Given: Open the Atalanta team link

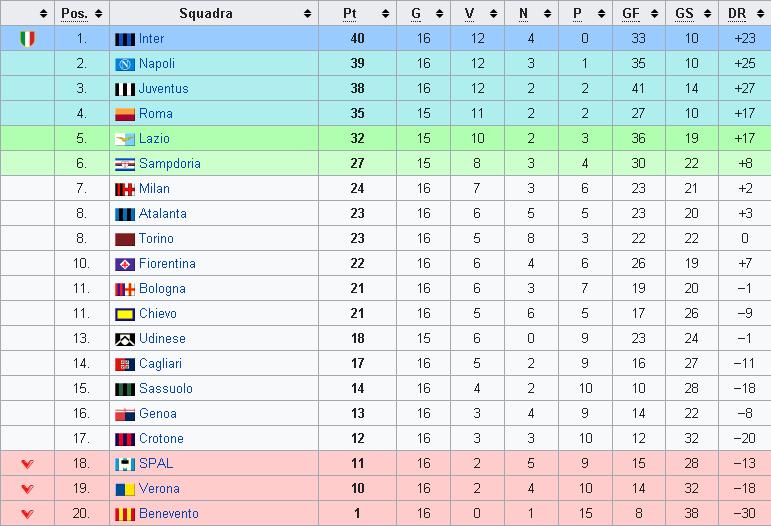Looking at the screenshot, I should pyautogui.click(x=163, y=214).
